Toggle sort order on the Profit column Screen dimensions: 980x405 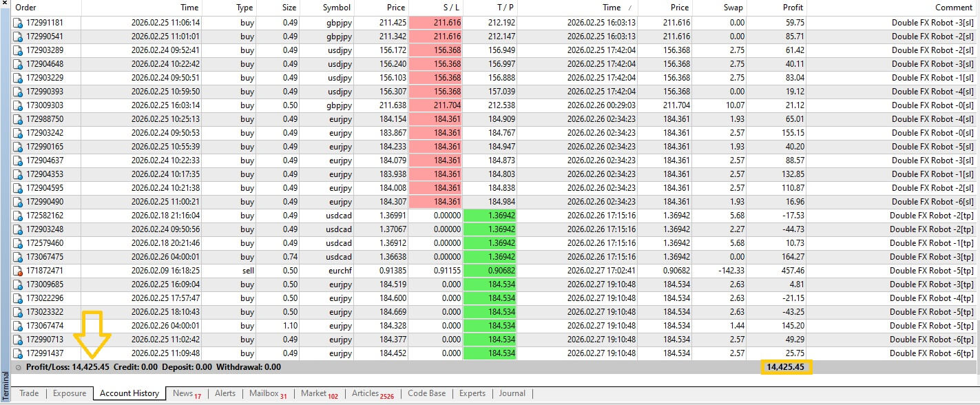pyautogui.click(x=792, y=8)
